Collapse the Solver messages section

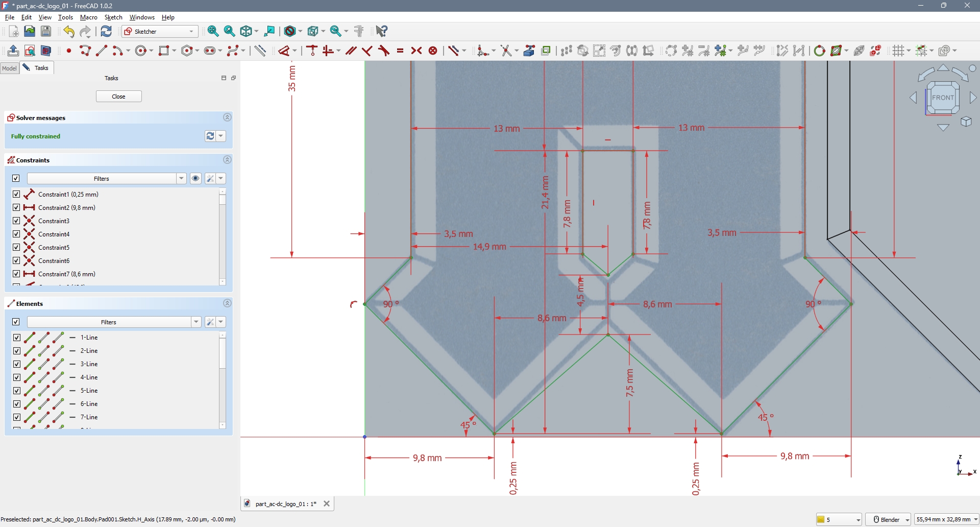[227, 117]
